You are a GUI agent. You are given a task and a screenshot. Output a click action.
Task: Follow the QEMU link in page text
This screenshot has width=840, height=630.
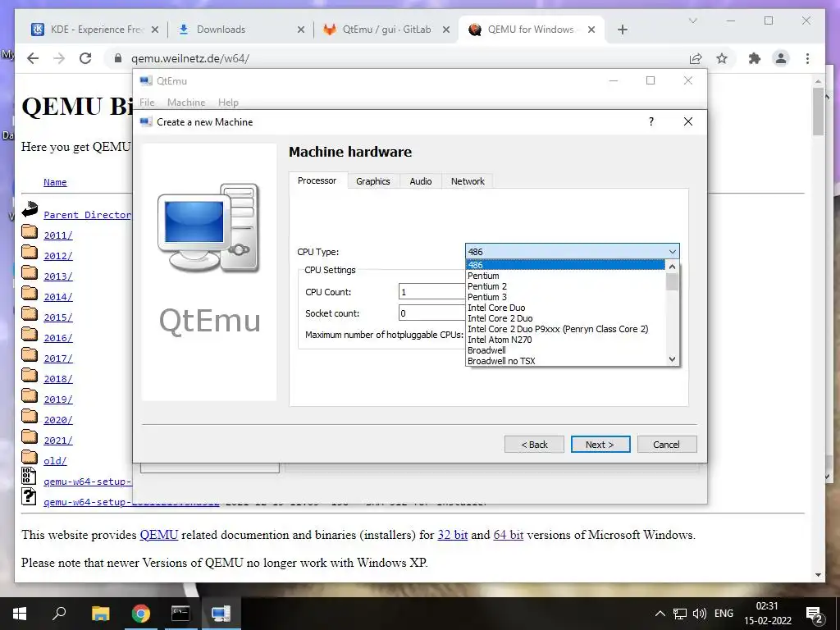point(158,535)
